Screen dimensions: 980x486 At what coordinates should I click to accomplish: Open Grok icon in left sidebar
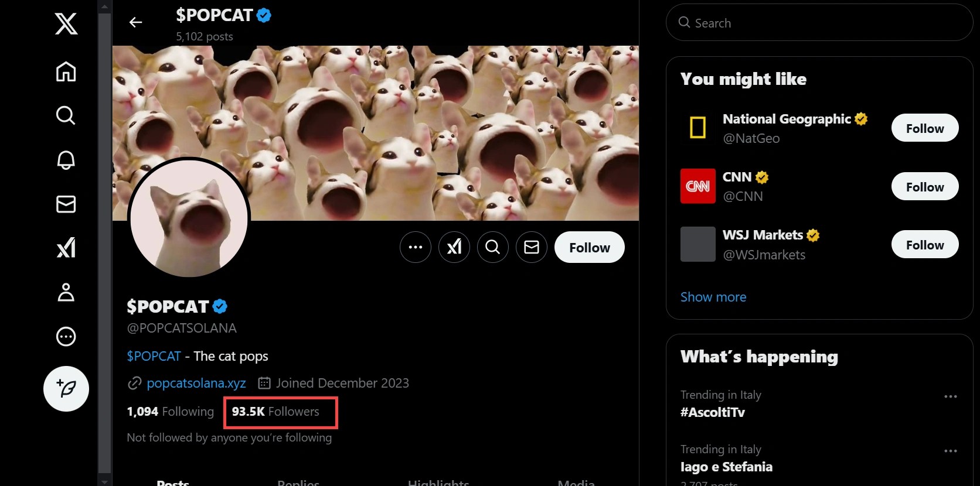(x=66, y=248)
